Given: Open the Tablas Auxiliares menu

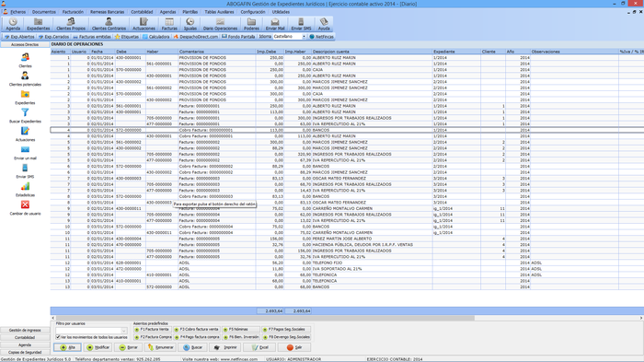Looking at the screenshot, I should 219,12.
